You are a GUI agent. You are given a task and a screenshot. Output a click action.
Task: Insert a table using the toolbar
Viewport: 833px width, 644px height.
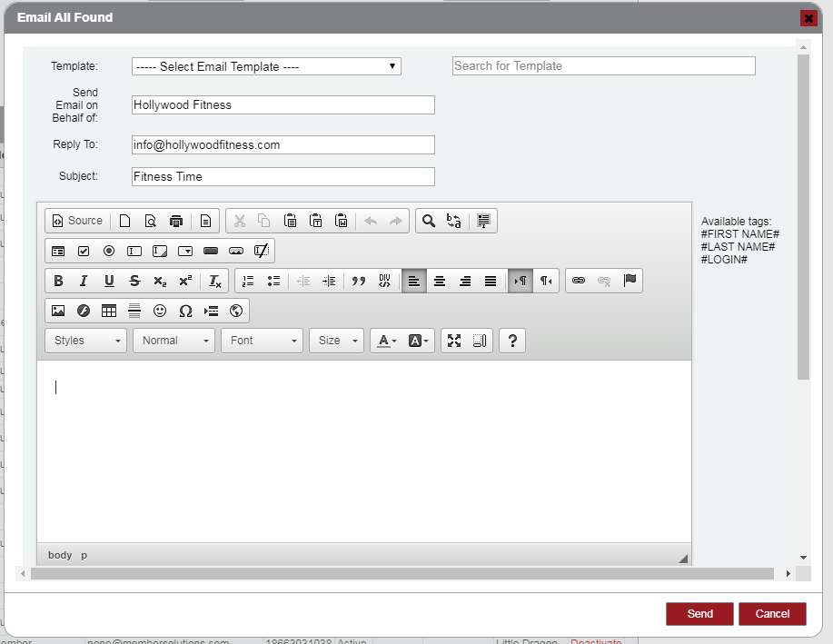[109, 311]
